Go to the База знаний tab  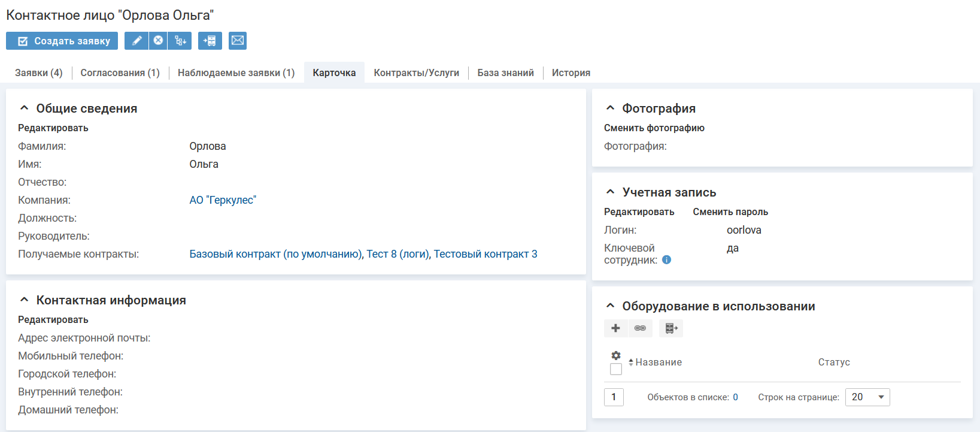[506, 72]
